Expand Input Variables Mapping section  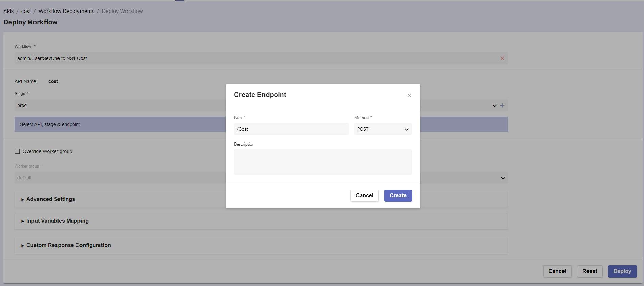click(x=261, y=221)
